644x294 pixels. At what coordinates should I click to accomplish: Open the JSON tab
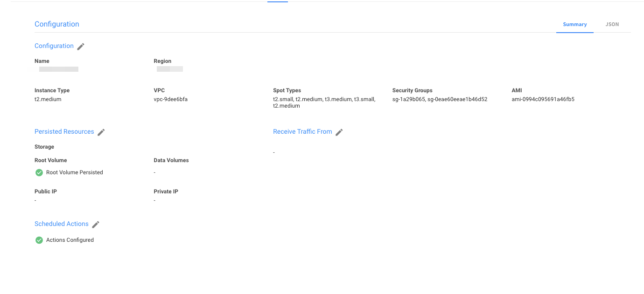(x=612, y=24)
